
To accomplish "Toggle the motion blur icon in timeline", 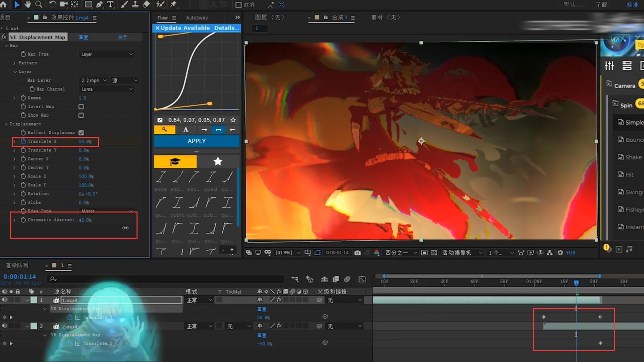I will click(x=347, y=279).
